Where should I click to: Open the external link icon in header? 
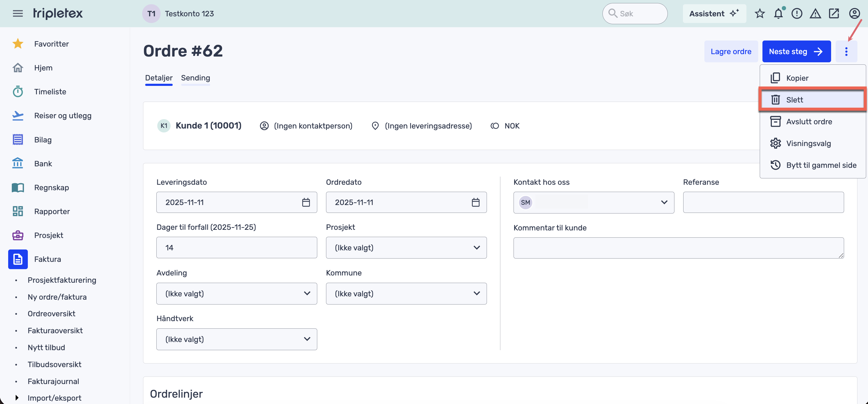pyautogui.click(x=834, y=14)
